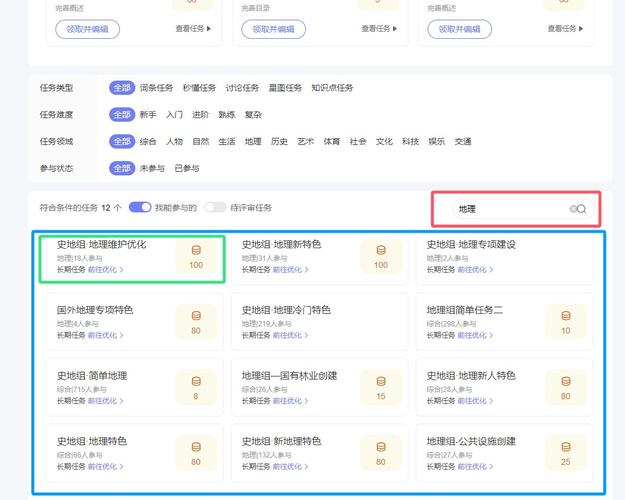625x500 pixels.
Task: Select the 体育 task field
Action: tap(332, 142)
